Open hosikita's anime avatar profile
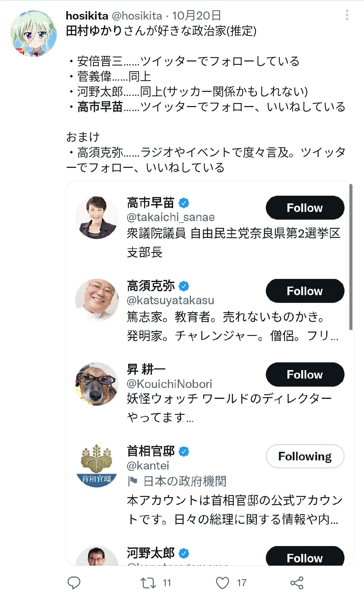The width and height of the screenshot is (364, 592). pyautogui.click(x=34, y=34)
